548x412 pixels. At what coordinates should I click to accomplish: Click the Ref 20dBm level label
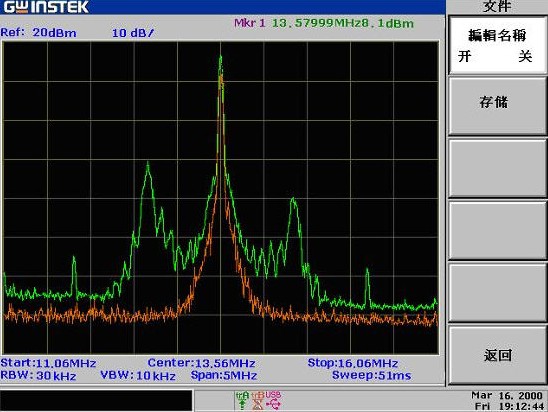click(38, 33)
